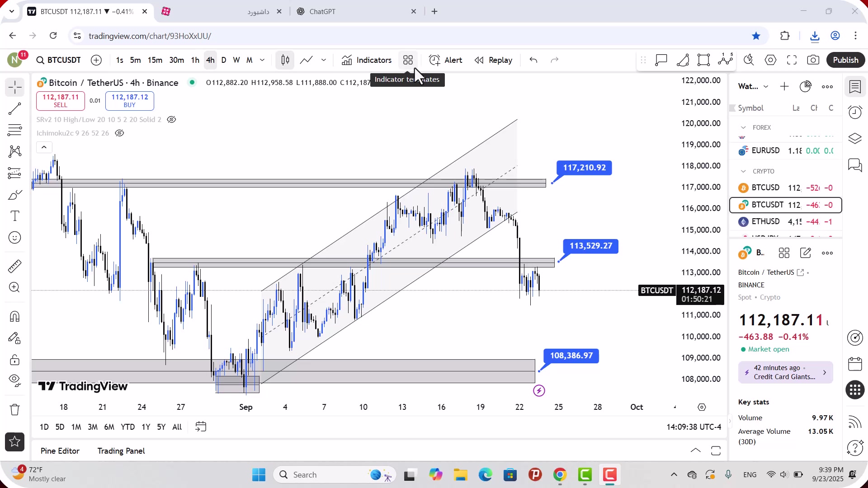This screenshot has height=488, width=868.
Task: Add a symbol to the watchlist
Action: pyautogui.click(x=784, y=87)
